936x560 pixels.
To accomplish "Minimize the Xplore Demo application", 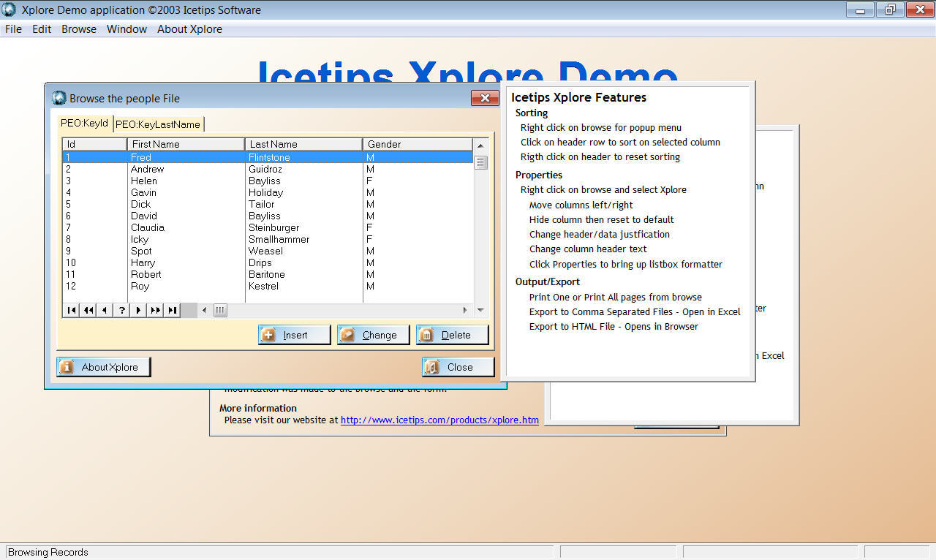I will click(x=861, y=10).
